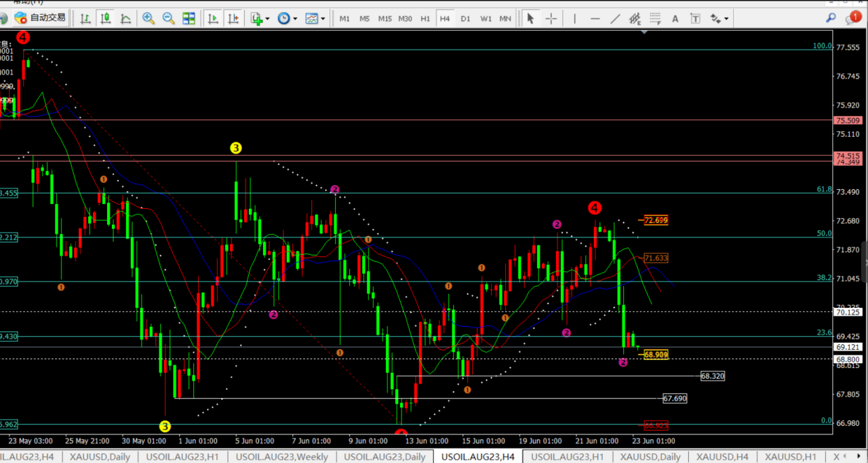
Task: Pick the vertical line drawing tool
Action: [x=574, y=18]
